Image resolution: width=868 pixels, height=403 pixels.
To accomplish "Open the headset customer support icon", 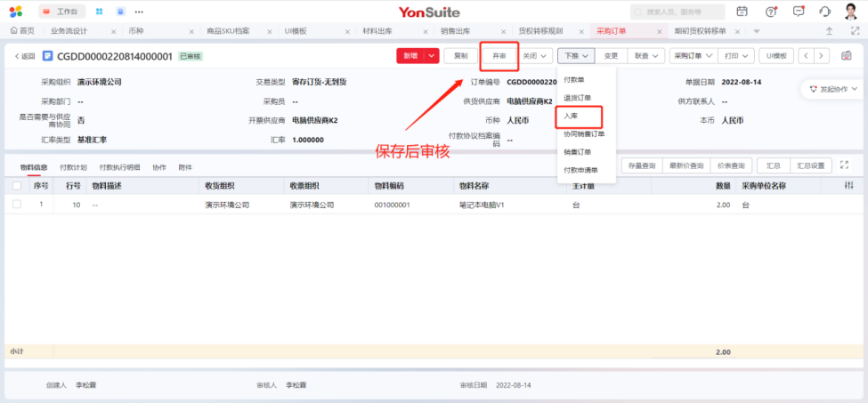I will click(825, 12).
